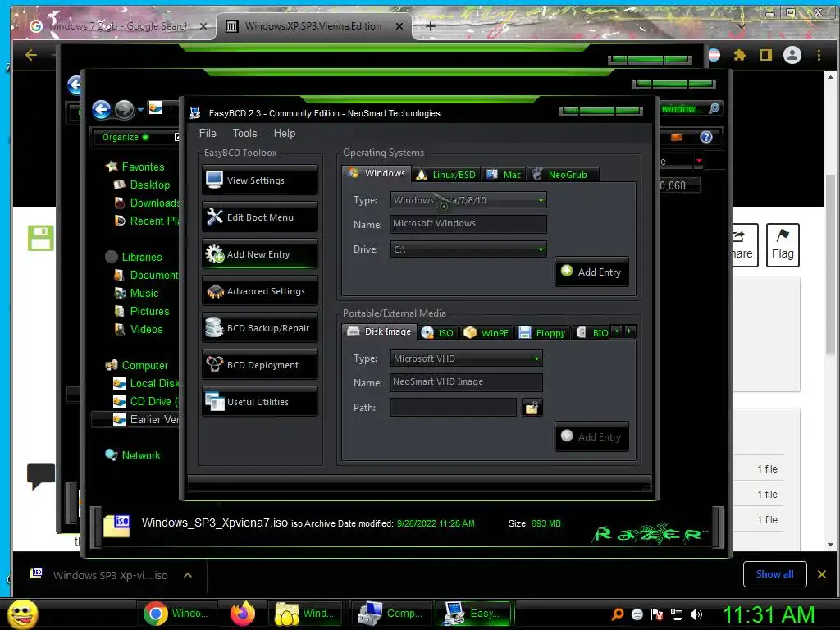Add Entry for Operating Systems
Screen dimensions: 840x630
click(x=591, y=272)
